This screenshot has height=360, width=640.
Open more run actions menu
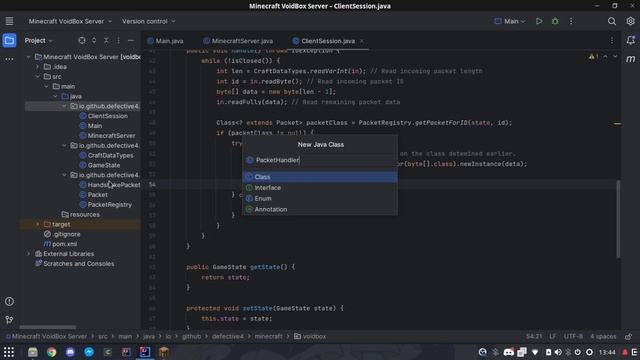(x=571, y=21)
